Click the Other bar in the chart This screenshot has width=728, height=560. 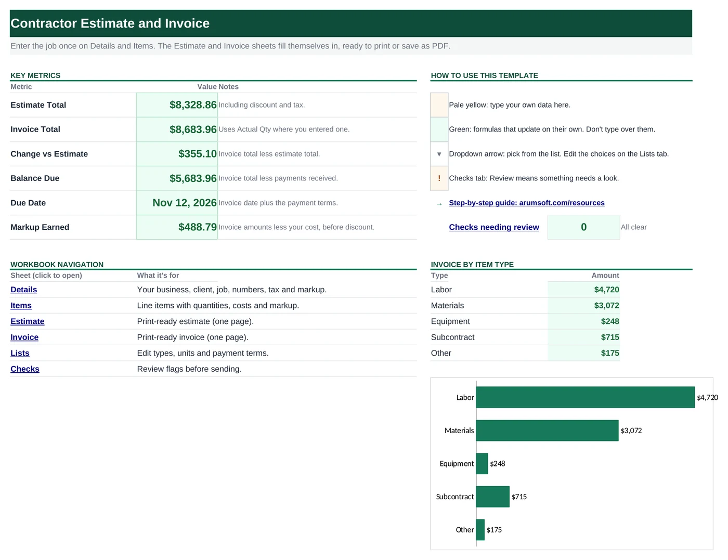[480, 530]
